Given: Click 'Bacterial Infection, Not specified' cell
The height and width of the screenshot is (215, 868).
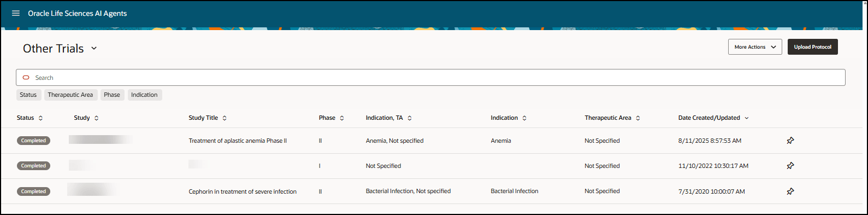Looking at the screenshot, I should pyautogui.click(x=408, y=191).
